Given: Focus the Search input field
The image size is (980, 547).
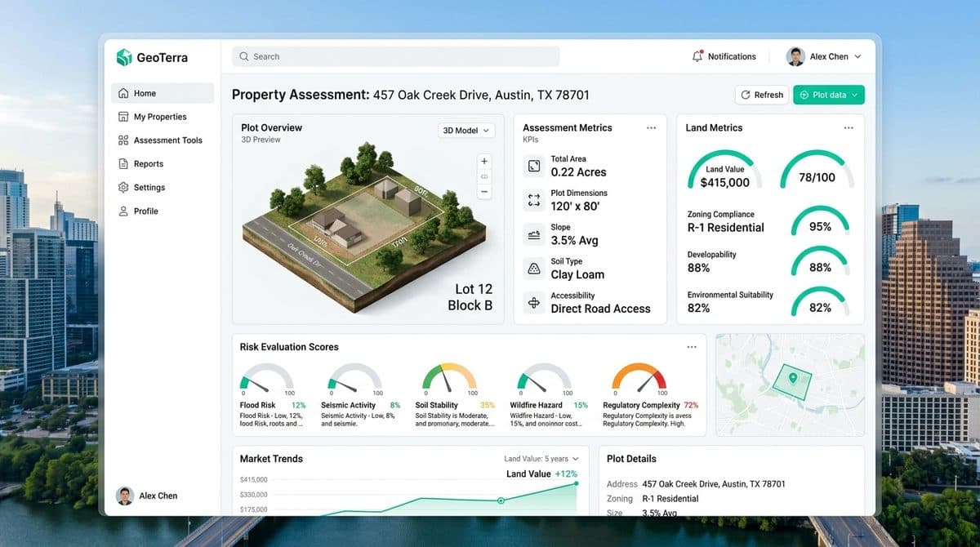Looking at the screenshot, I should (x=396, y=56).
